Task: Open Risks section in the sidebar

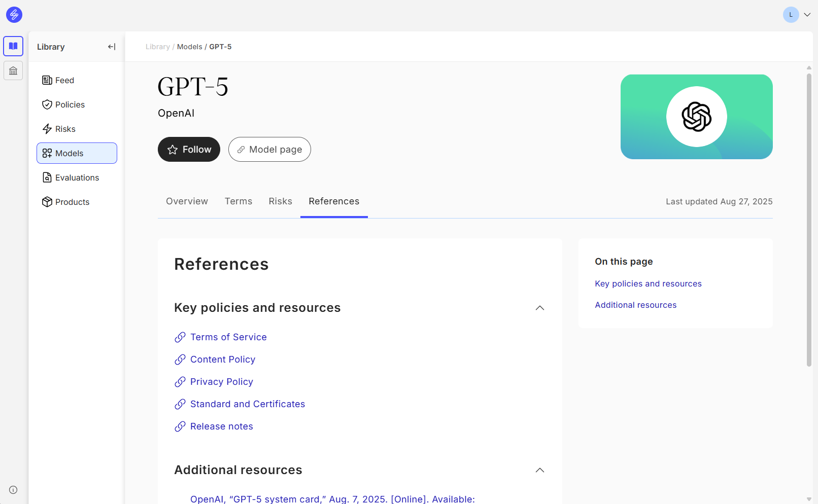Action: [x=65, y=129]
